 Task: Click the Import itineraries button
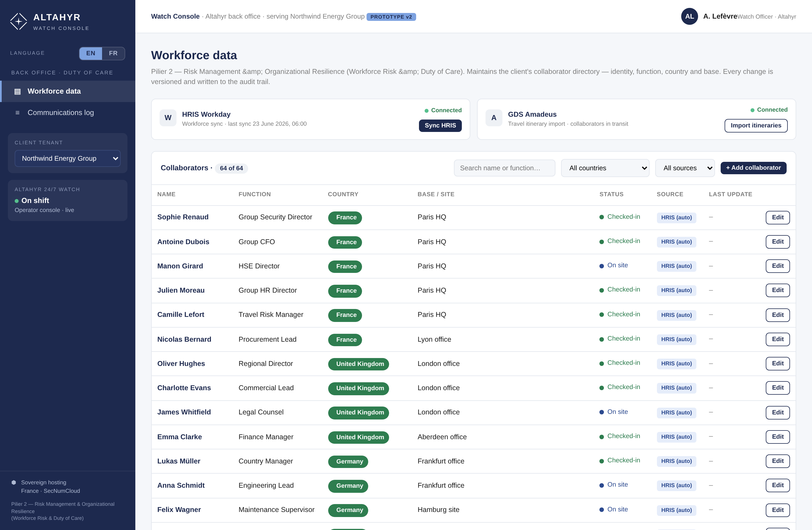pyautogui.click(x=756, y=125)
